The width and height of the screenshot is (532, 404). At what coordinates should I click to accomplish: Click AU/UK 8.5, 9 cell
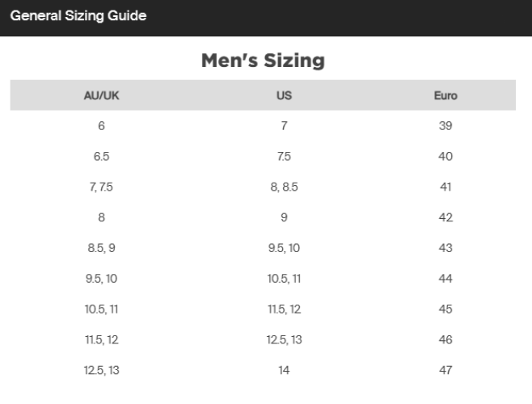pos(101,248)
